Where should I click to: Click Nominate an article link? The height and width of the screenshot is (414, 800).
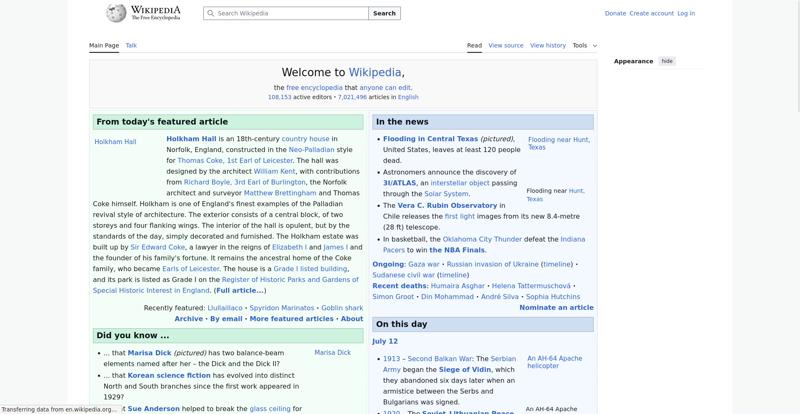556,307
